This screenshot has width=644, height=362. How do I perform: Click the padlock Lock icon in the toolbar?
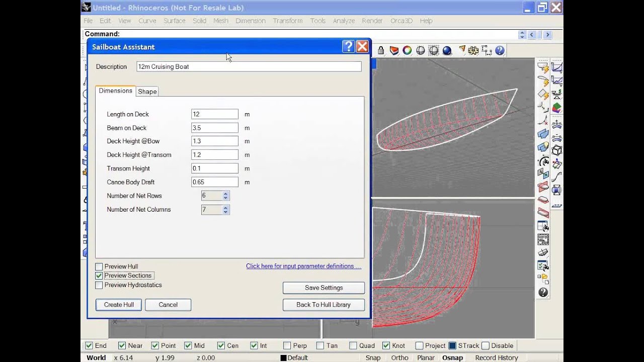[381, 50]
